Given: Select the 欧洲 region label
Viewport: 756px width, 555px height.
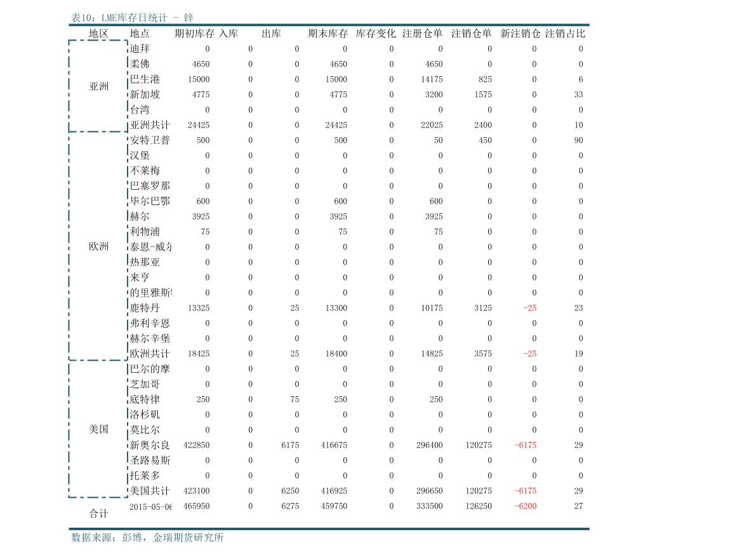Looking at the screenshot, I should click(x=99, y=246).
